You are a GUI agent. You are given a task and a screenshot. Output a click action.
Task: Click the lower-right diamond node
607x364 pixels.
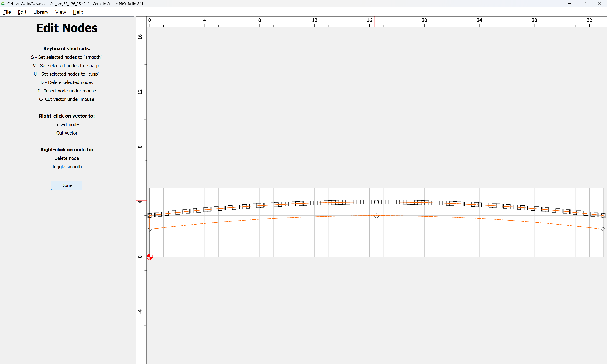[x=603, y=229]
